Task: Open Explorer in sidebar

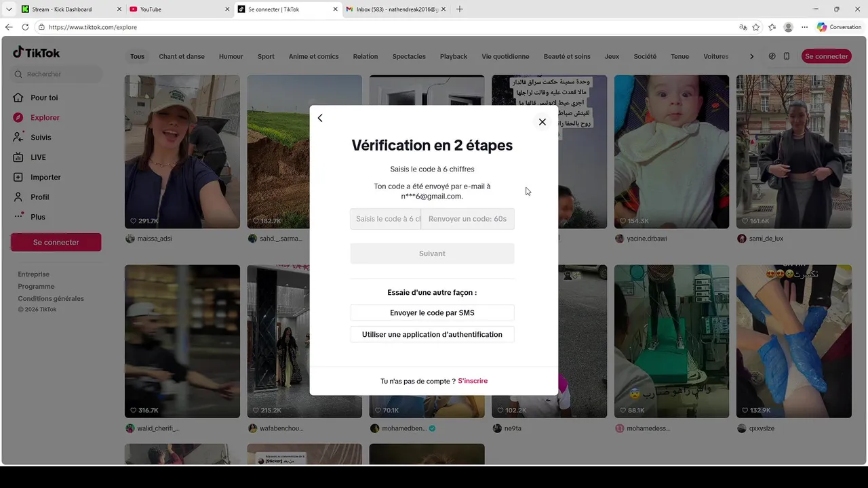Action: coord(45,117)
